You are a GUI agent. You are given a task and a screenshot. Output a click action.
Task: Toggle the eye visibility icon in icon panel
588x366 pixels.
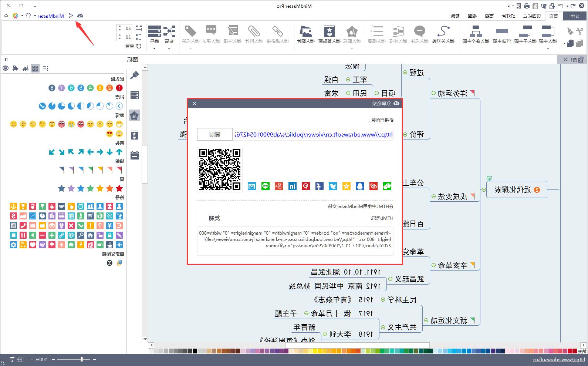point(6,68)
